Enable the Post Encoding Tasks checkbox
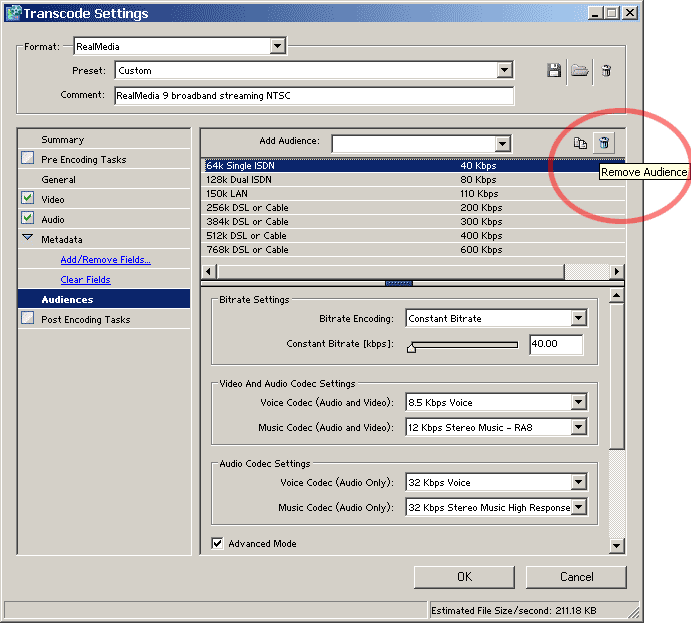The height and width of the screenshot is (623, 691). [x=28, y=318]
